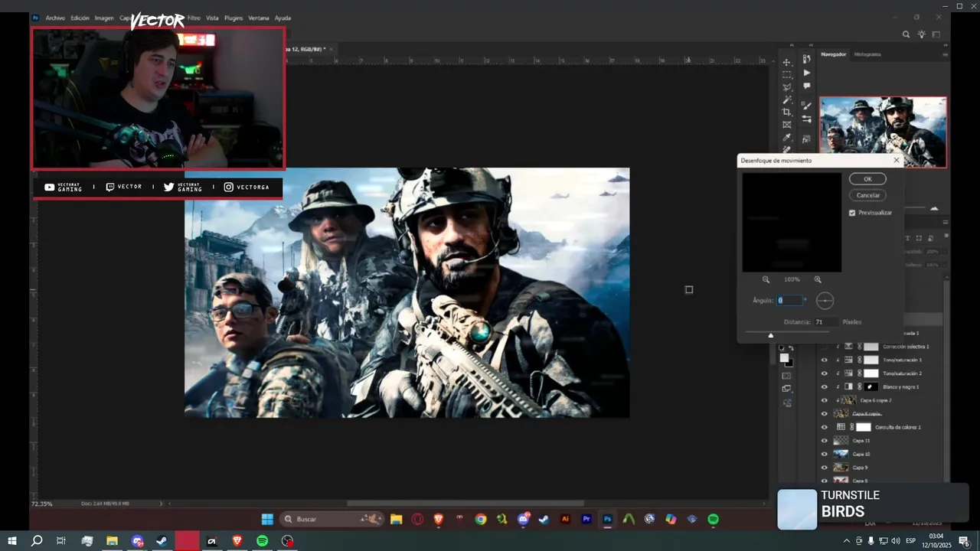
Task: Click the Distancia value field
Action: [826, 322]
